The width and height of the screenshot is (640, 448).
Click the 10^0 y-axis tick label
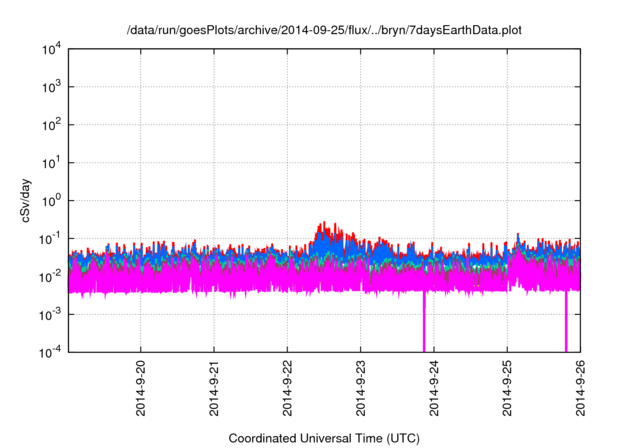(x=51, y=201)
